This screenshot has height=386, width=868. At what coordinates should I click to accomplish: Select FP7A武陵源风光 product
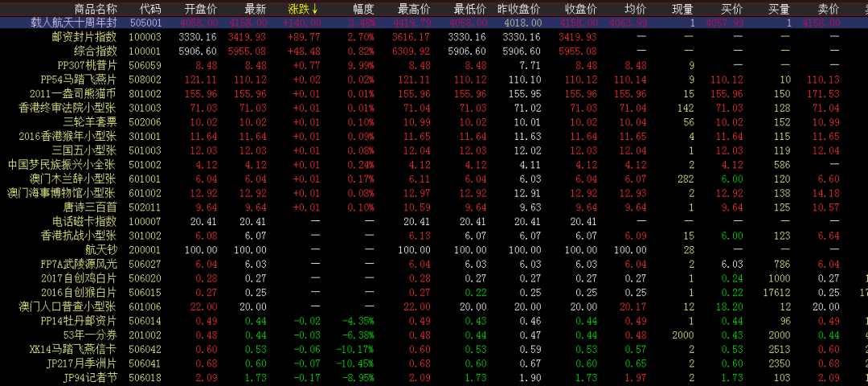point(79,264)
